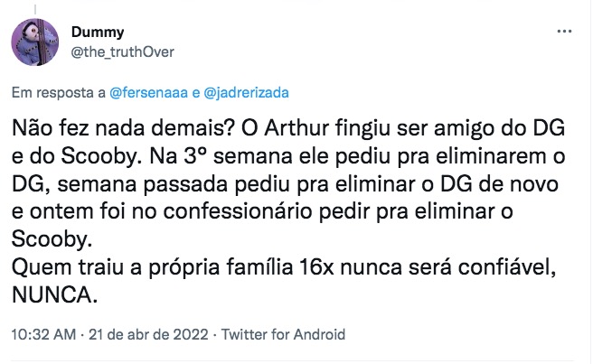Open the @jadrerizada mention link

(246, 92)
